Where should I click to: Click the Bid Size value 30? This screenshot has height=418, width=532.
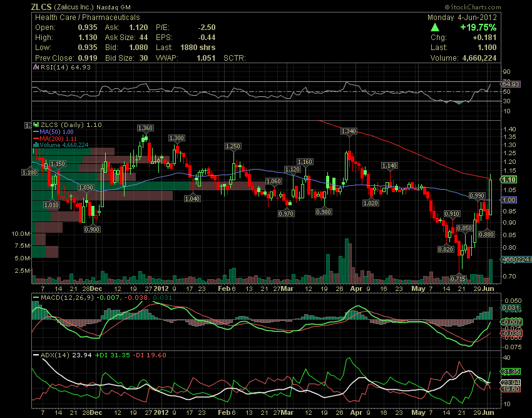point(144,58)
